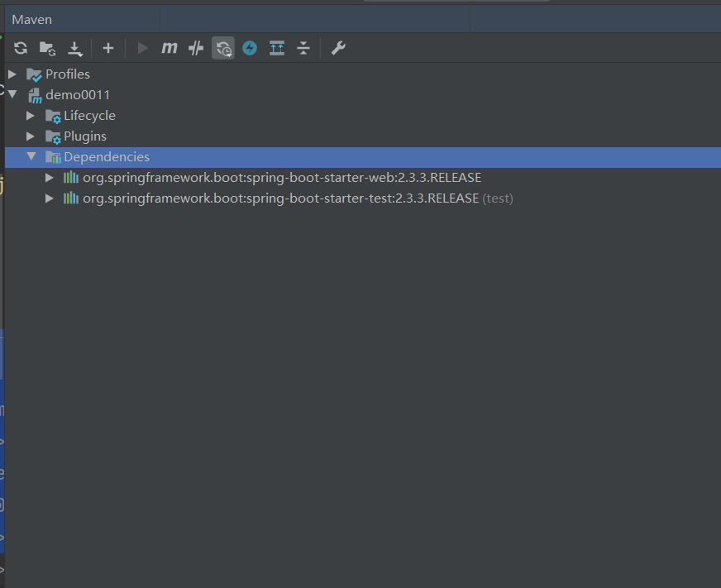Expand the Profiles node
Image resolution: width=721 pixels, height=588 pixels.
[12, 74]
